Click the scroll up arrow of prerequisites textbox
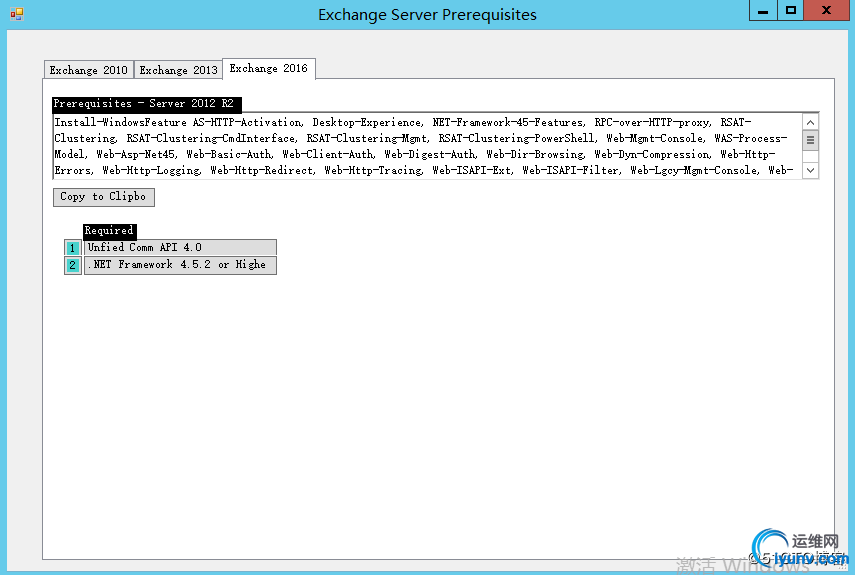 810,122
